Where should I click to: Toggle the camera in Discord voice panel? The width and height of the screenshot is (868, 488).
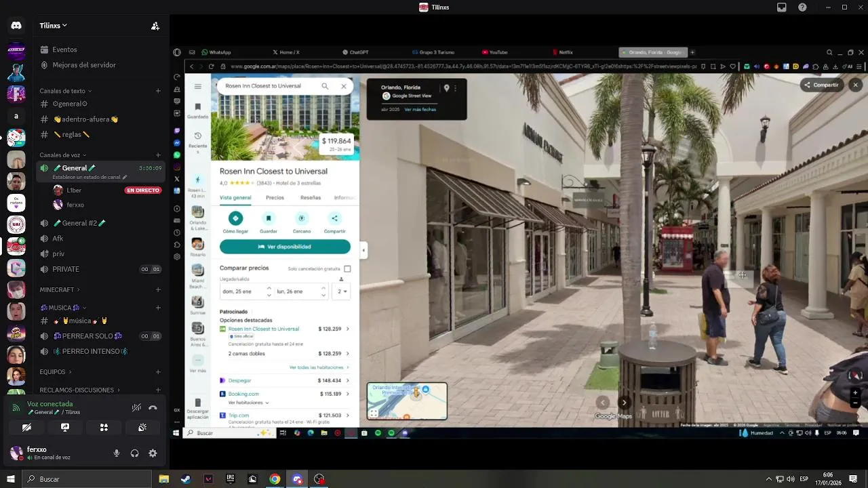[26, 428]
